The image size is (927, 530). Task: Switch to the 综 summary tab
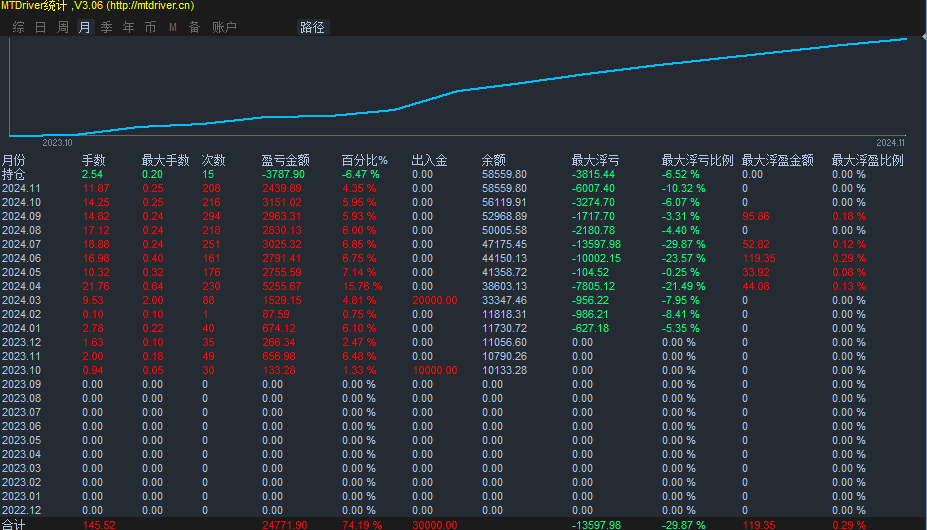pyautogui.click(x=19, y=27)
